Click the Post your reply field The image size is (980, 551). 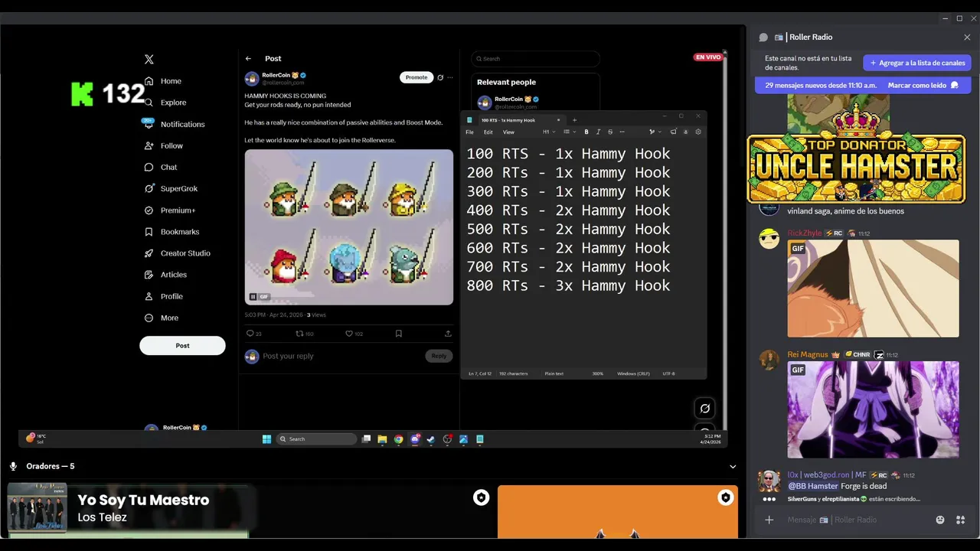[341, 356]
